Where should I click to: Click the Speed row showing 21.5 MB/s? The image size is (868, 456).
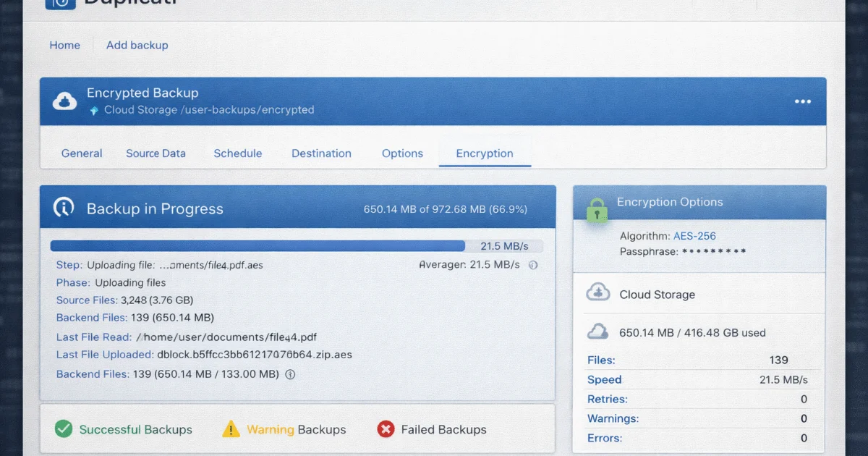(x=698, y=379)
